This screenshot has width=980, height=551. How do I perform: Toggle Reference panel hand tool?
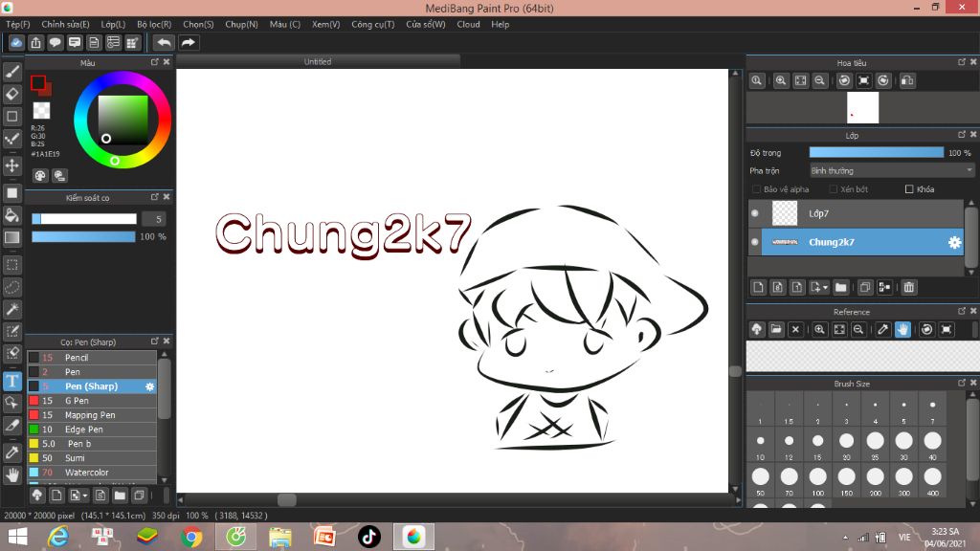pyautogui.click(x=902, y=329)
